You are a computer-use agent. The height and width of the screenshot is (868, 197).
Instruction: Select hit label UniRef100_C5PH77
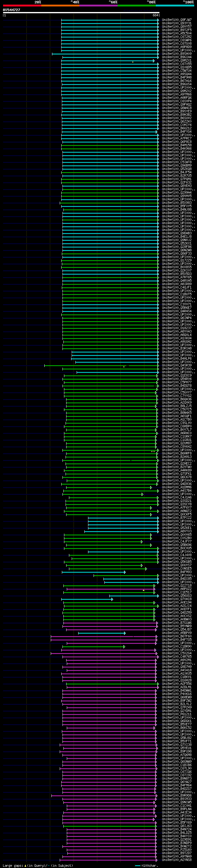176,382
